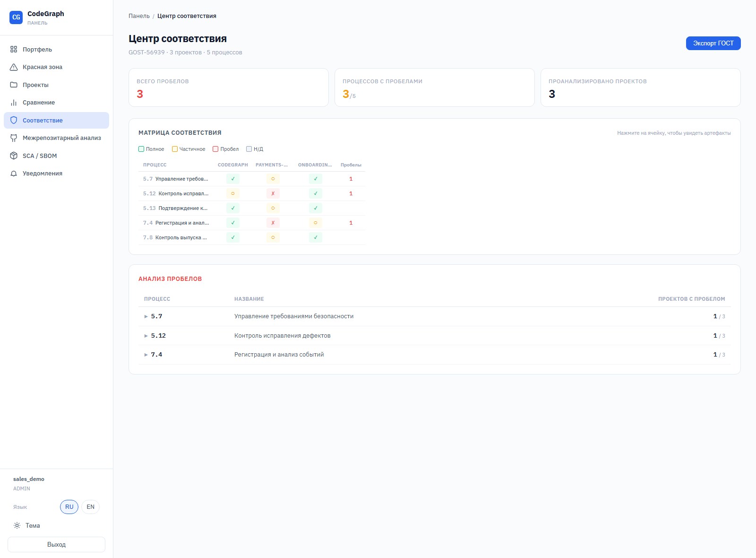
Task: Click the Межрепозитарный анализ branch icon
Action: point(14,138)
